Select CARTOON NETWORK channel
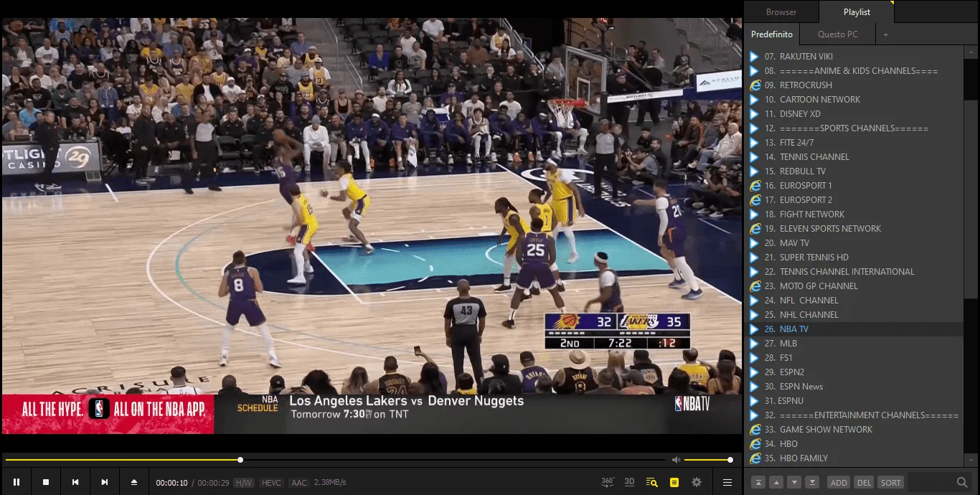 854,99
